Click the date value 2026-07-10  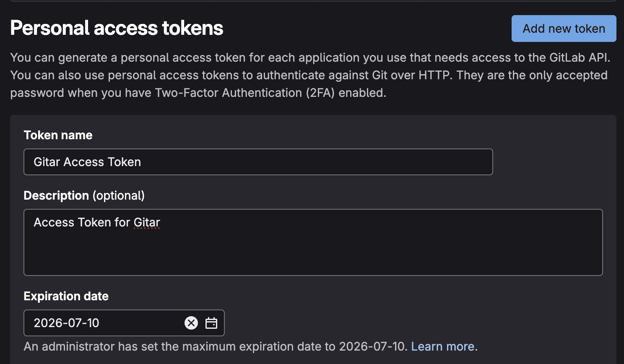66,323
